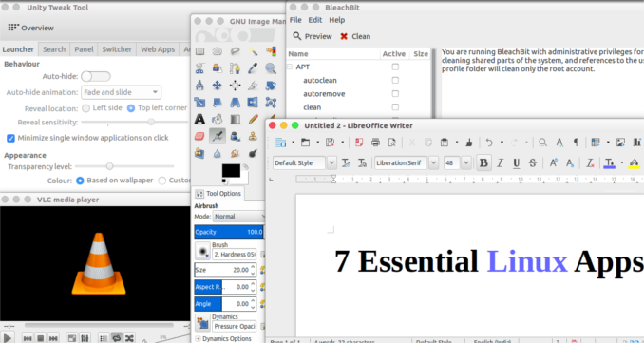The image size is (644, 343).
Task: Open the font color dropdown arrow in Writer
Action: [x=622, y=163]
